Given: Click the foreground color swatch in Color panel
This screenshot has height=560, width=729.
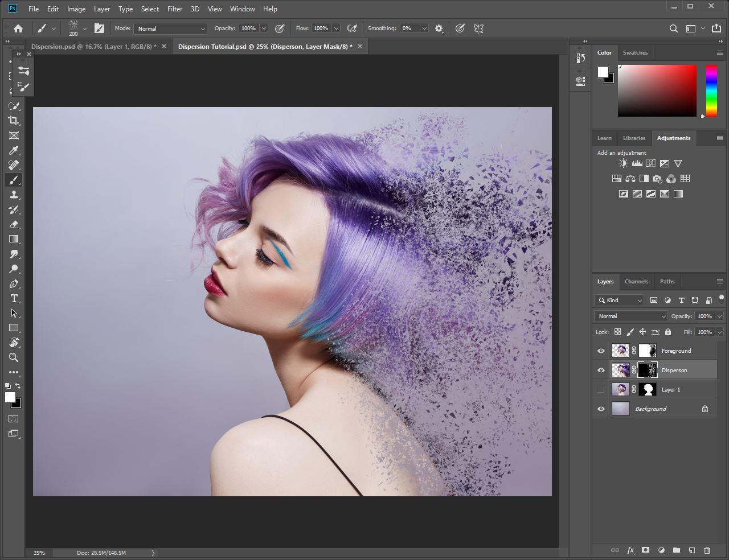Looking at the screenshot, I should 603,72.
